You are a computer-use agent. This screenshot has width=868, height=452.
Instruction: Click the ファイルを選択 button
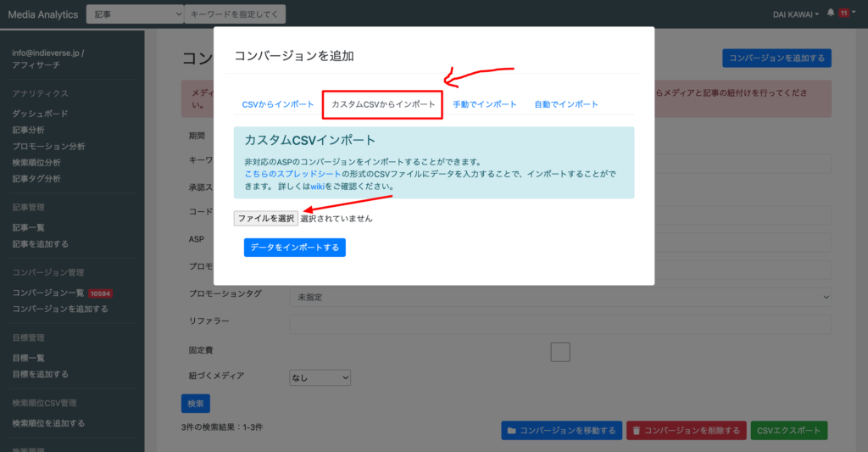tap(265, 218)
